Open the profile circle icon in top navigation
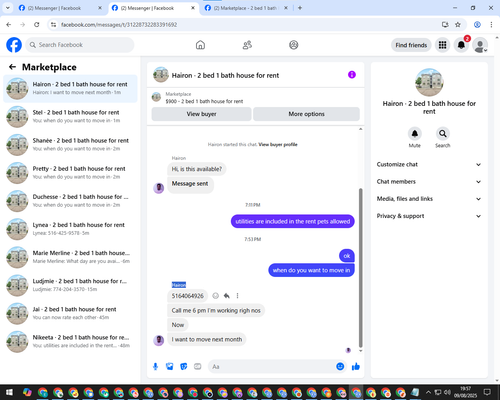The image size is (500, 400). [294, 45]
